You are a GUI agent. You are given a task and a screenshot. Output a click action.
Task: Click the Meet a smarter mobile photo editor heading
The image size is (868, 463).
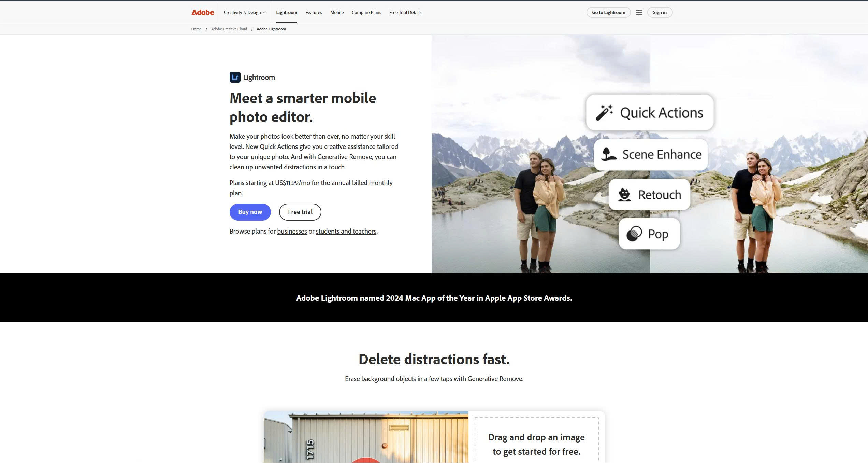point(303,108)
